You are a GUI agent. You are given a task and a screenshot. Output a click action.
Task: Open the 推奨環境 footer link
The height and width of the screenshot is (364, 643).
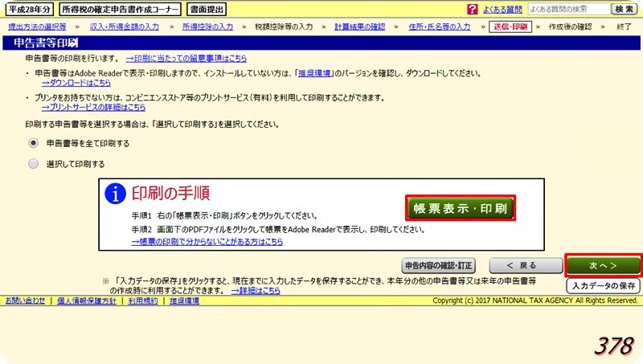point(184,301)
